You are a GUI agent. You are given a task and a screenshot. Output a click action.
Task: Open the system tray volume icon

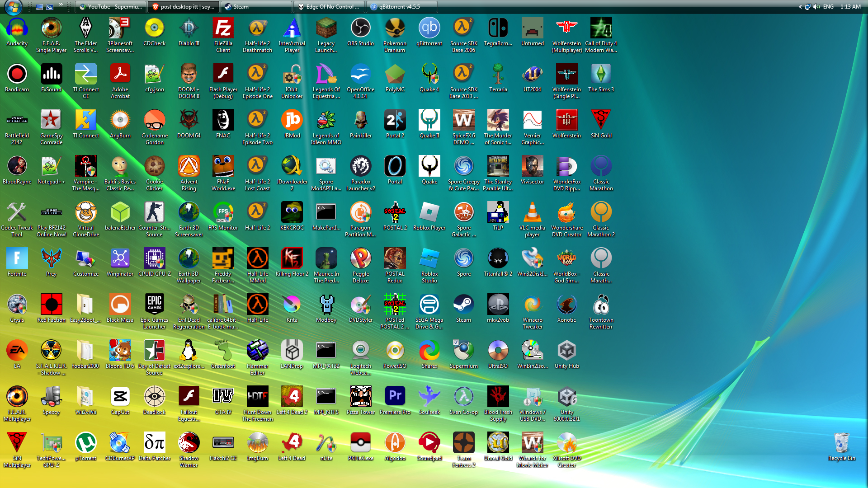click(816, 7)
